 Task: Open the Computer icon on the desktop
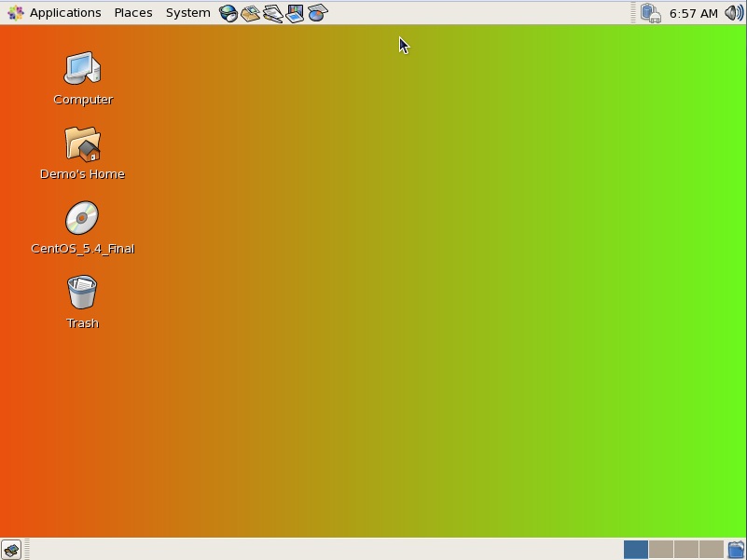coord(82,70)
